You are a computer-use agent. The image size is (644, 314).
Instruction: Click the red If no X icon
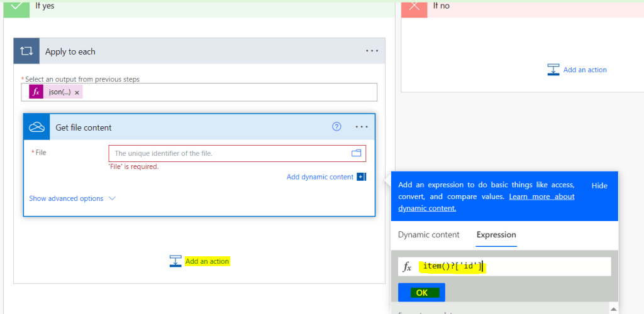pos(414,6)
